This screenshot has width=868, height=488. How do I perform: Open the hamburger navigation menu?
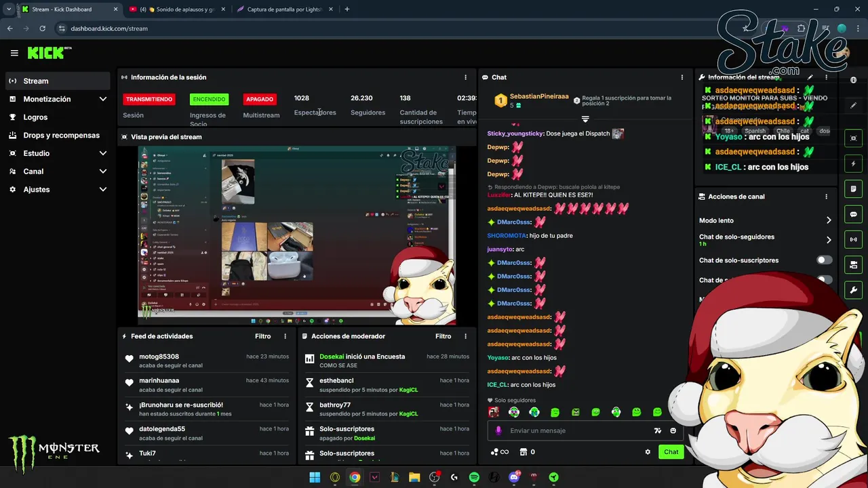[14, 53]
